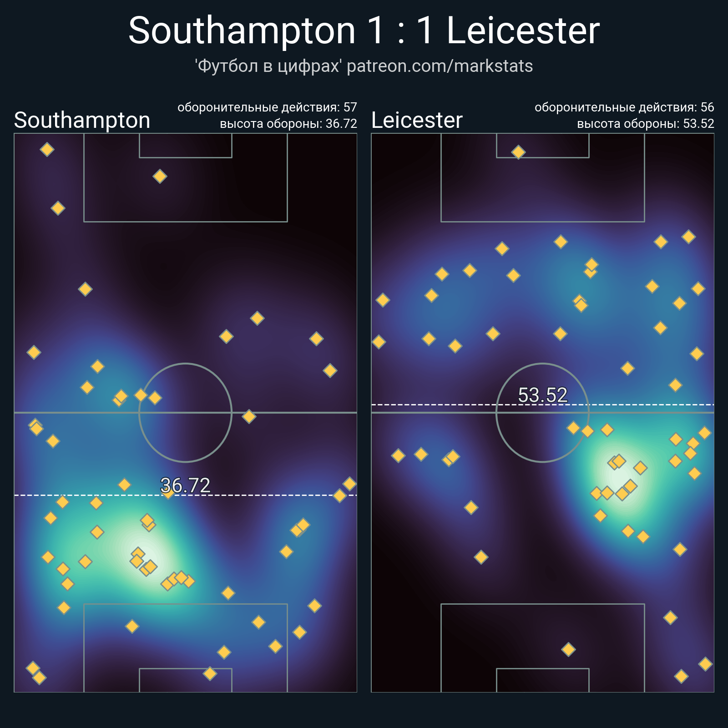Image resolution: width=728 pixels, height=728 pixels.
Task: Click the top-left corner diamond on Southampton's pitch
Action: point(47,149)
